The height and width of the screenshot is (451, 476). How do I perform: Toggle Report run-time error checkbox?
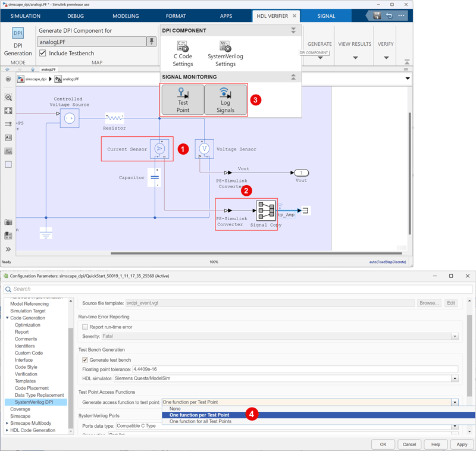(85, 327)
